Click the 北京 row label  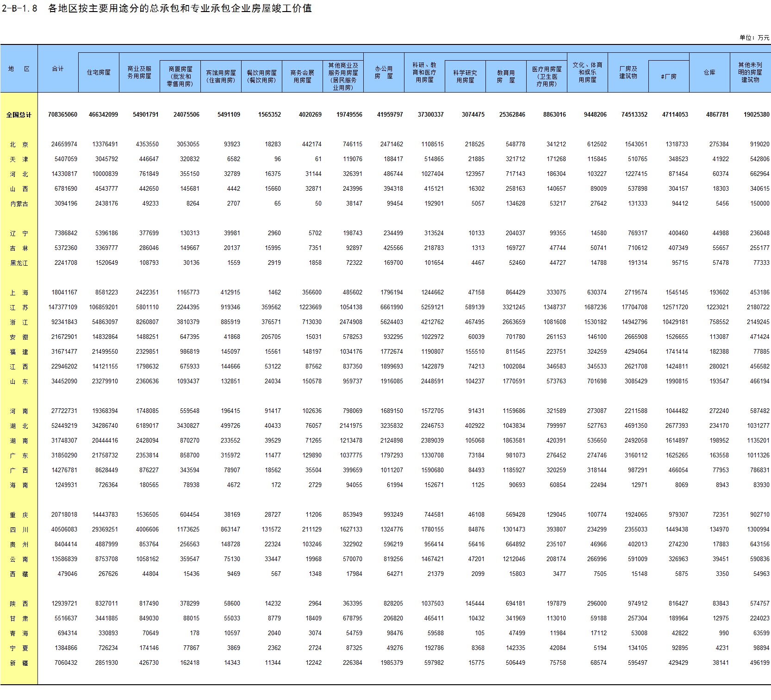point(19,144)
